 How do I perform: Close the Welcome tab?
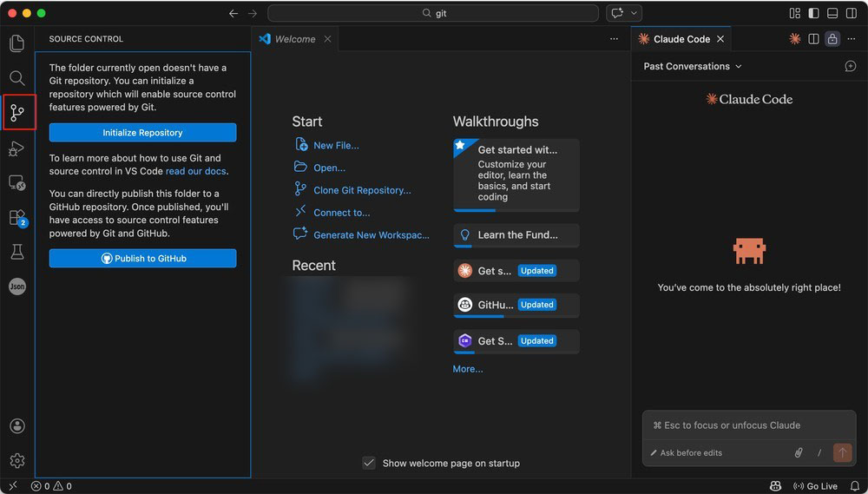(x=328, y=39)
